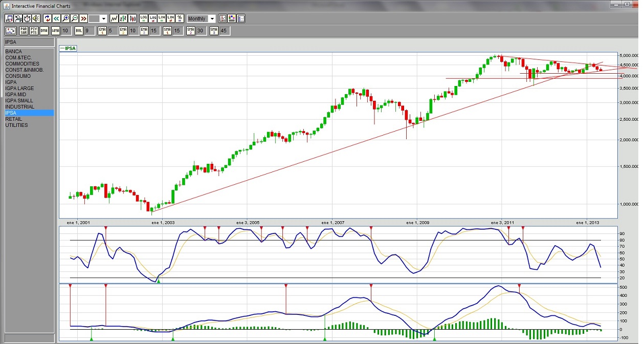Select IGPA in the index list
The height and width of the screenshot is (344, 644).
coord(29,82)
